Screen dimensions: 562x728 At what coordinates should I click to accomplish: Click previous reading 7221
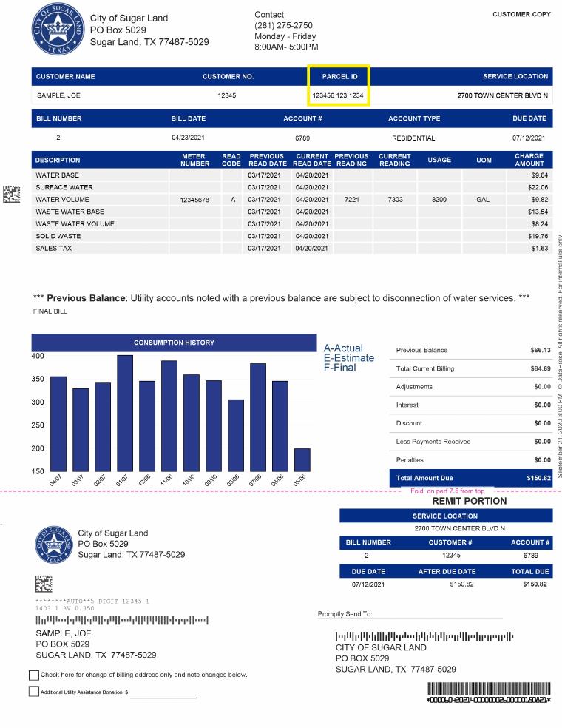[x=352, y=199]
